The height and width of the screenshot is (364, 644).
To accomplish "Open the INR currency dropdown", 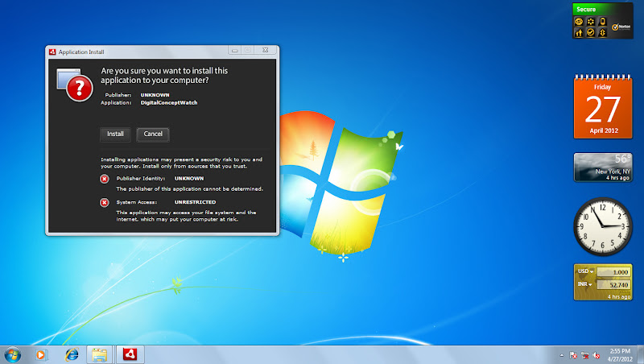I will pyautogui.click(x=585, y=284).
